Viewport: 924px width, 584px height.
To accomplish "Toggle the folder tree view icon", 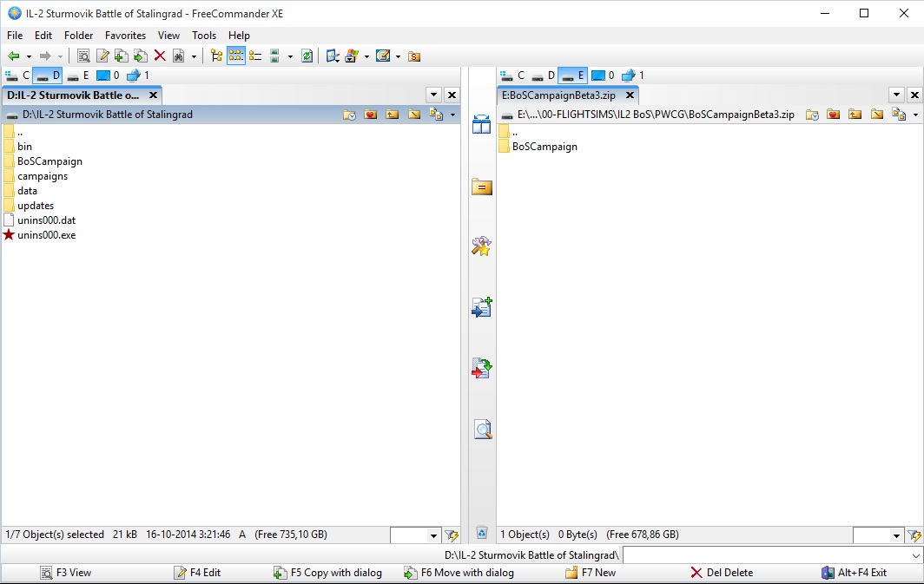I will tap(217, 56).
